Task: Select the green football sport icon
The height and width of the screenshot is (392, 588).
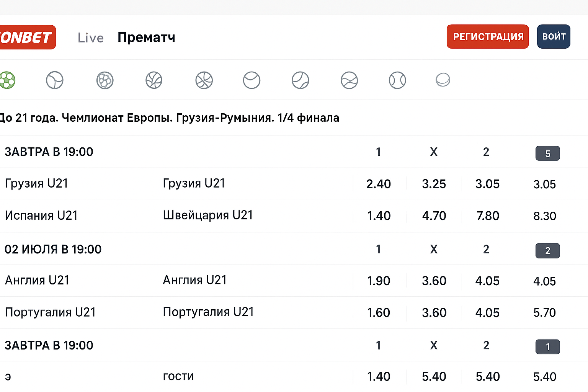Action: [x=7, y=80]
